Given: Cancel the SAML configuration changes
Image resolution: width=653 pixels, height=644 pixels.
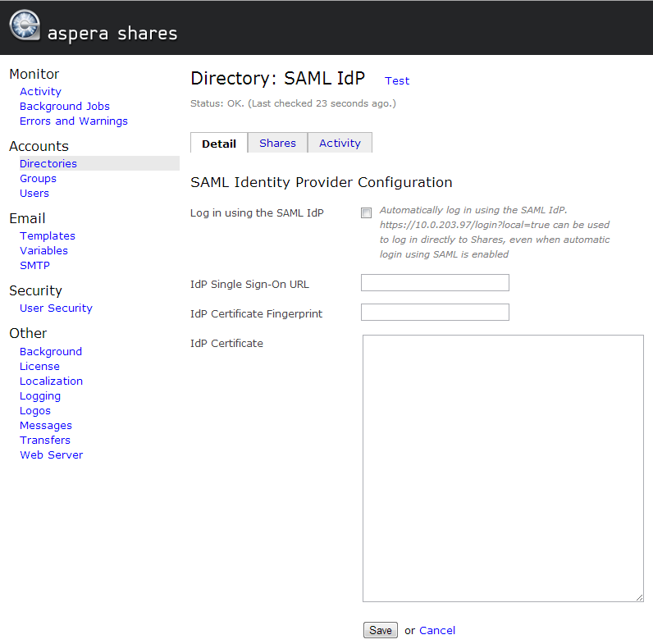Looking at the screenshot, I should pos(437,630).
